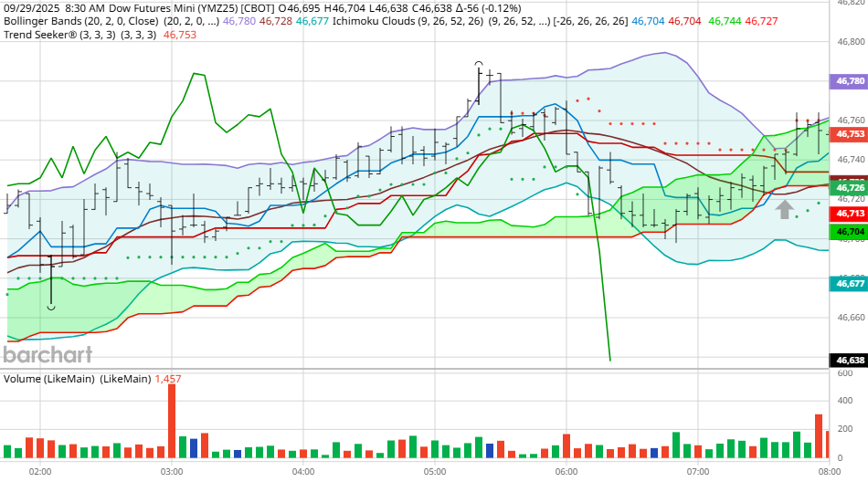The width and height of the screenshot is (868, 482).
Task: Click the 05:00 time axis label
Action: pyautogui.click(x=435, y=471)
